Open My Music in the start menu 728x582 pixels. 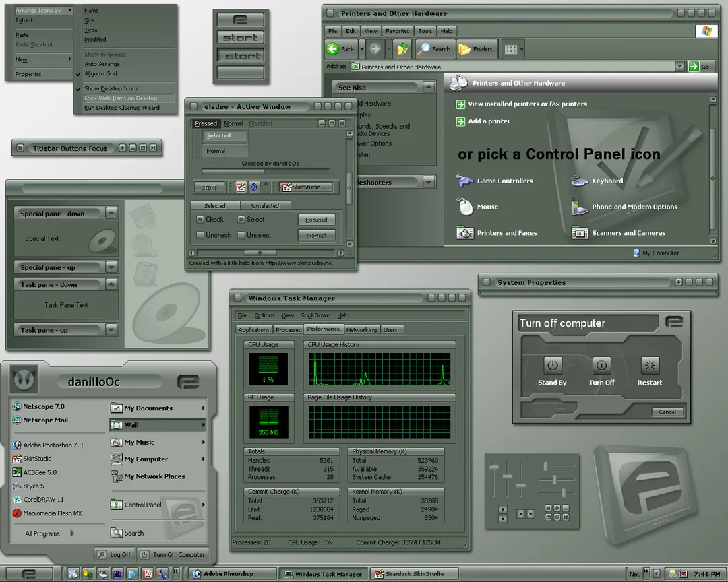157,443
